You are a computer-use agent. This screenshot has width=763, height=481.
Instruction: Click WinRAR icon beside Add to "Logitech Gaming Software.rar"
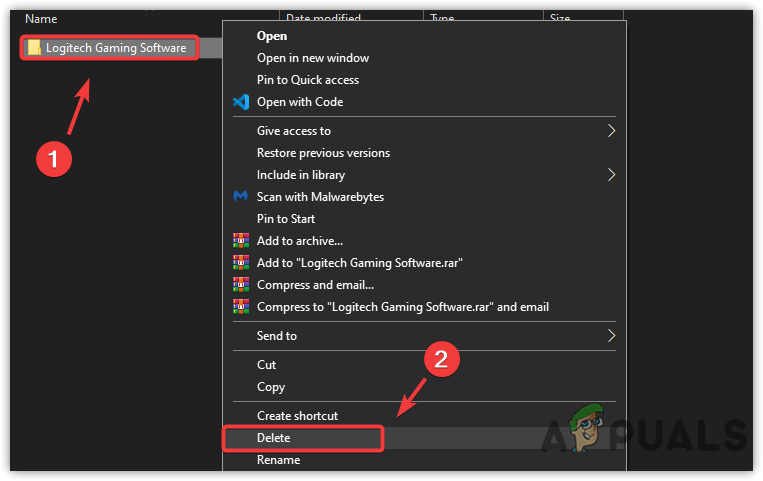(x=241, y=262)
